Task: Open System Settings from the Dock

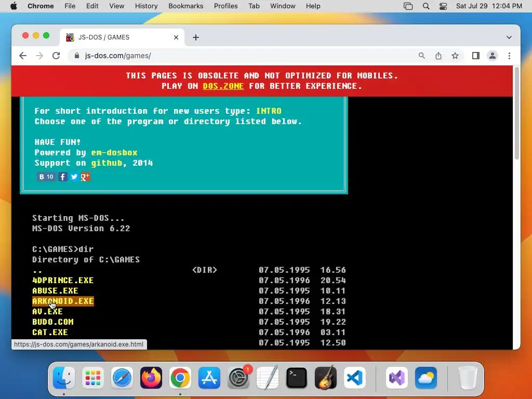Action: click(x=238, y=378)
